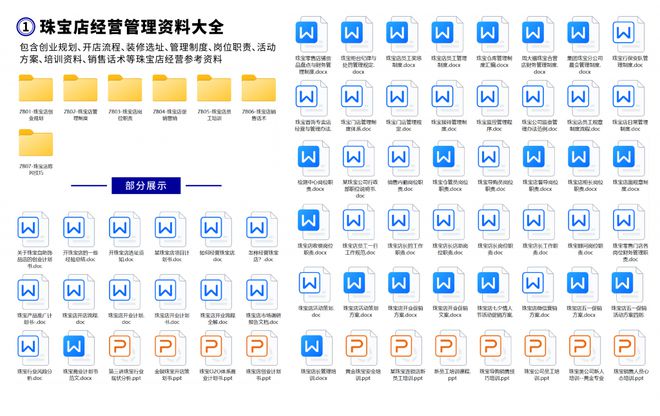Select 珠宝行业风险分析.doc file
The width and height of the screenshot is (660, 416).
click(32, 349)
